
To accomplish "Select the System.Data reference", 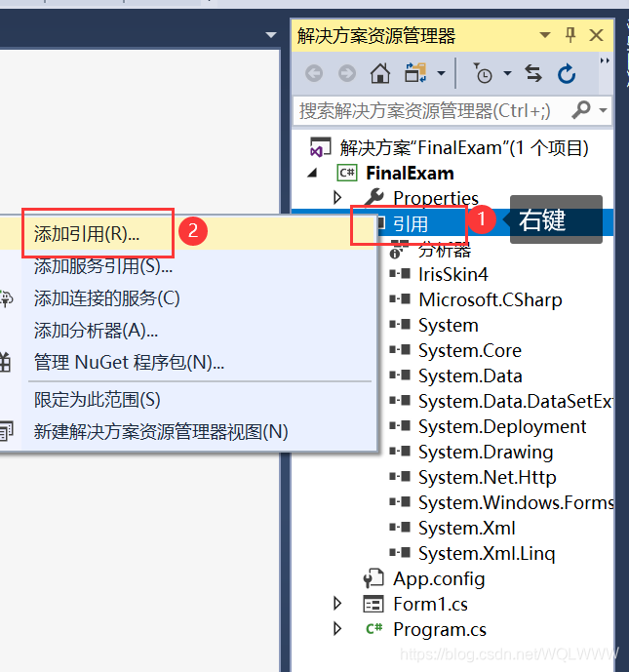I will point(470,376).
